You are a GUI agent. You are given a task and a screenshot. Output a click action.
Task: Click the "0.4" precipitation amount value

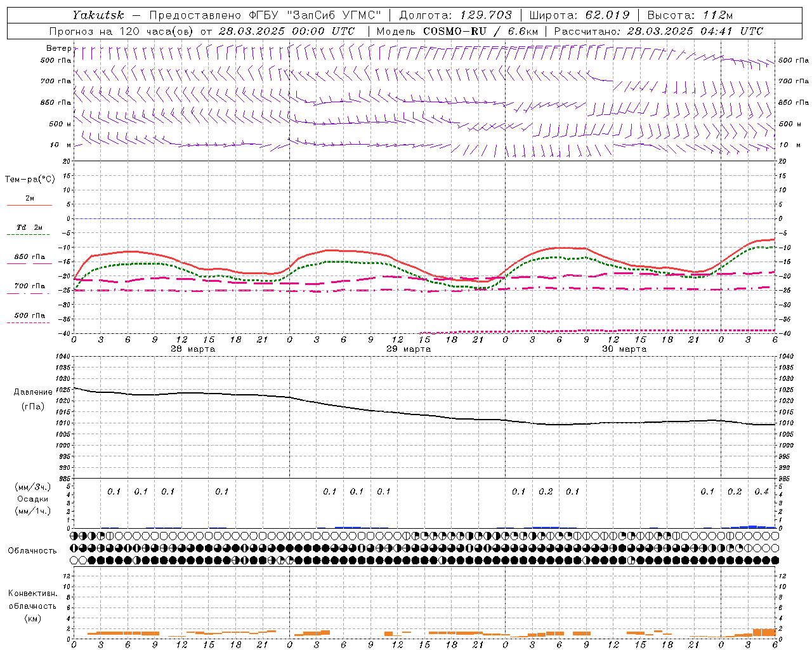[761, 492]
